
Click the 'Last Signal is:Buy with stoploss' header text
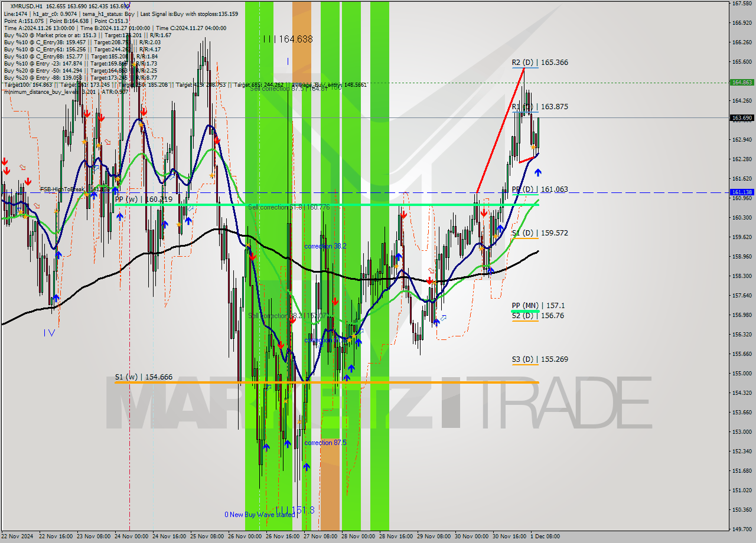pyautogui.click(x=190, y=14)
